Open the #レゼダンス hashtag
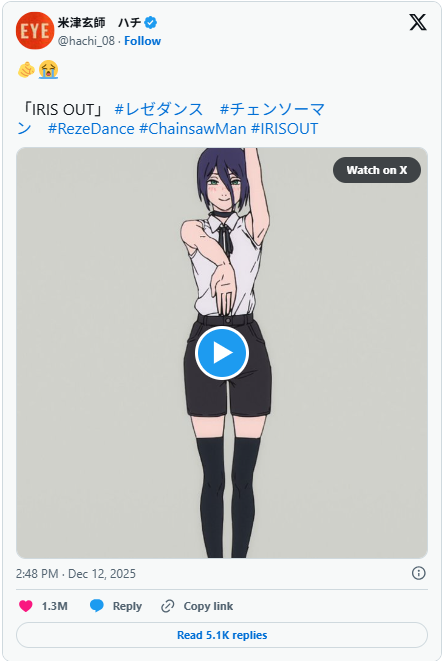Image resolution: width=444 pixels, height=661 pixels. point(159,109)
